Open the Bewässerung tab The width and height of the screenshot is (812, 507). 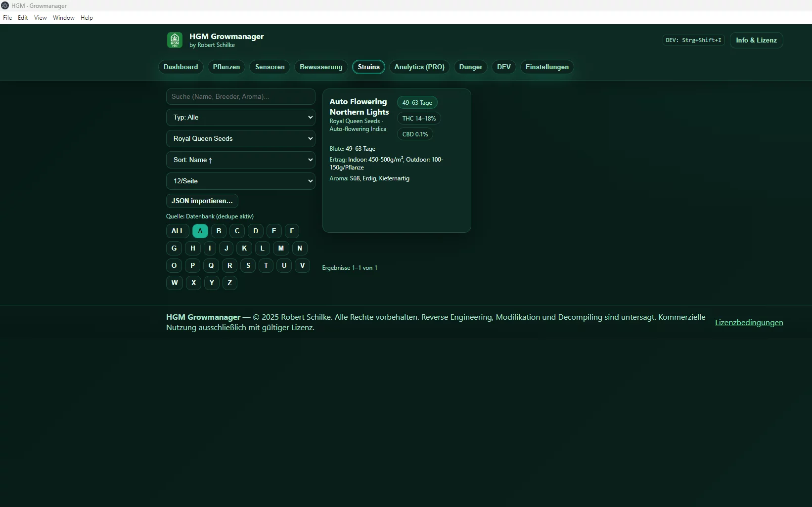[321, 67]
